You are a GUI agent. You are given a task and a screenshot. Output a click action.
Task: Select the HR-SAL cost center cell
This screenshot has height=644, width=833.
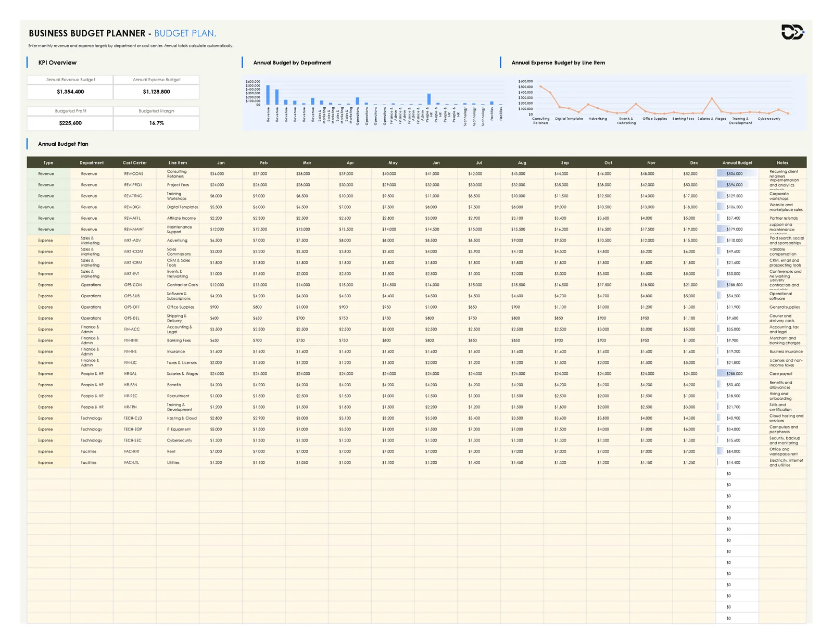point(135,374)
